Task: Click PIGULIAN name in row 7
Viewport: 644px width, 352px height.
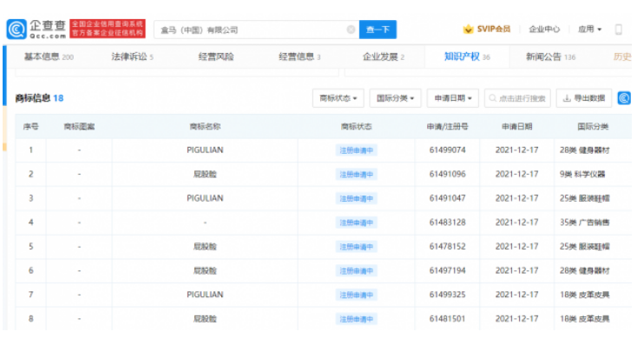Action: tap(205, 295)
